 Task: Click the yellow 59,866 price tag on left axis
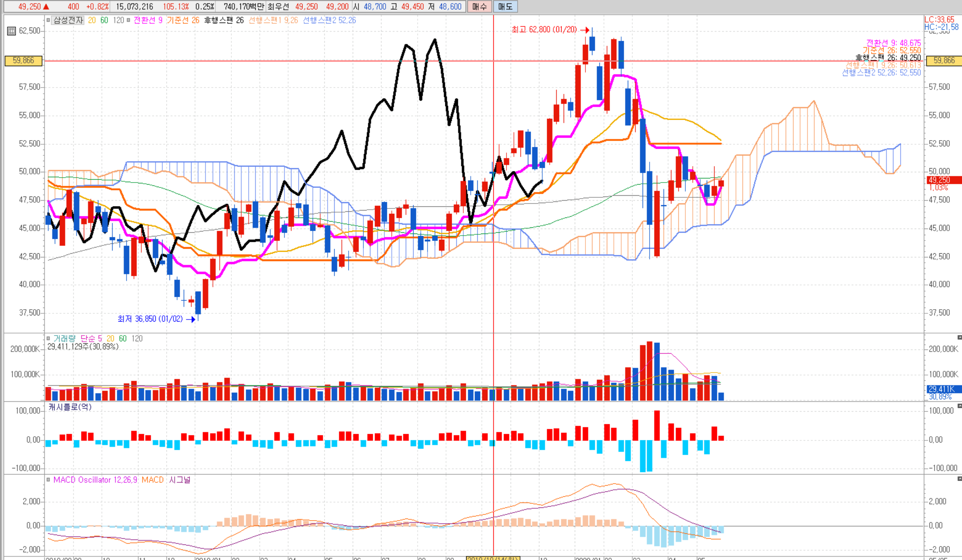click(x=23, y=60)
